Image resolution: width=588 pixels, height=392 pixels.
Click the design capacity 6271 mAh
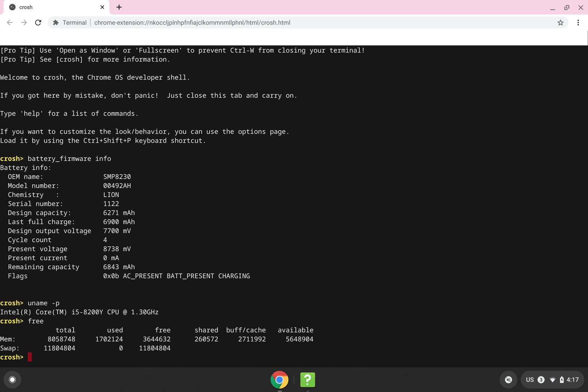pyautogui.click(x=119, y=213)
